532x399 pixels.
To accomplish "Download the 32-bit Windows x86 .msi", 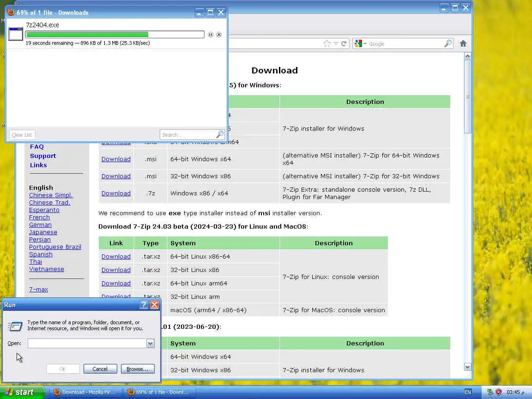I will pos(116,176).
